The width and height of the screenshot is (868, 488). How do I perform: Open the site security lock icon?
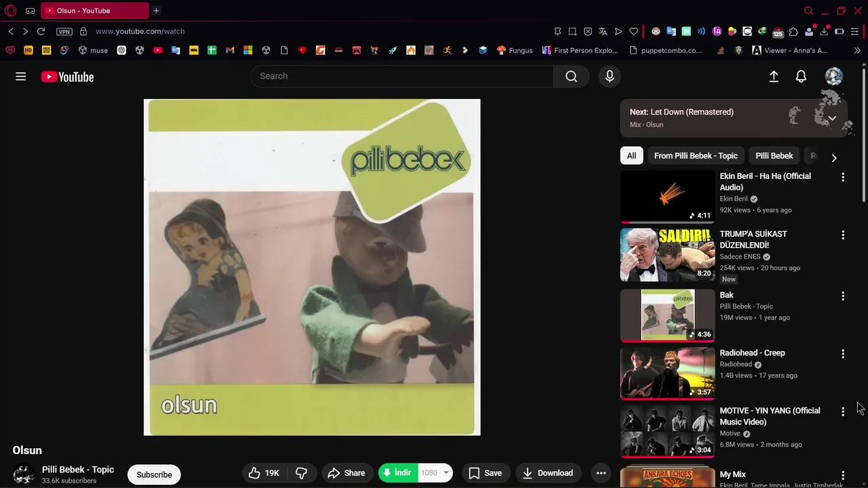(x=83, y=31)
